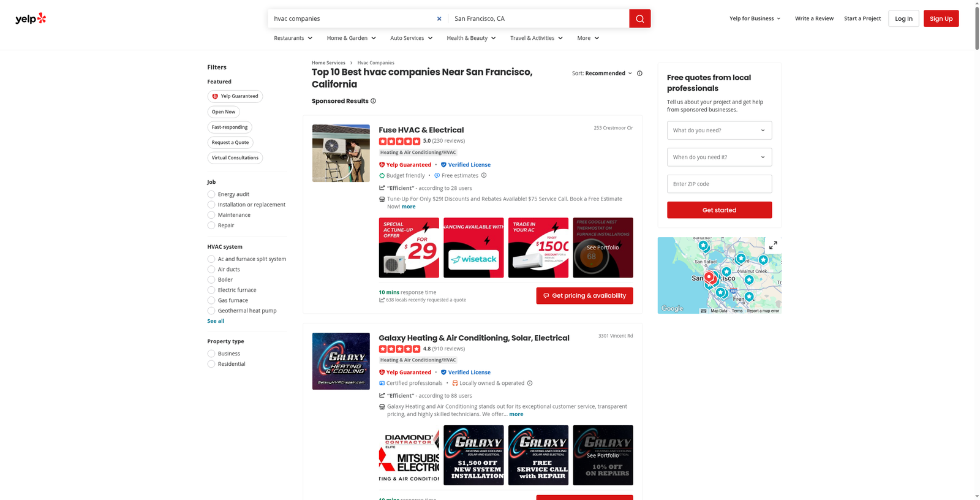This screenshot has width=980, height=500.
Task: Toggle the Virtual Consultations filter chip
Action: tap(235, 158)
